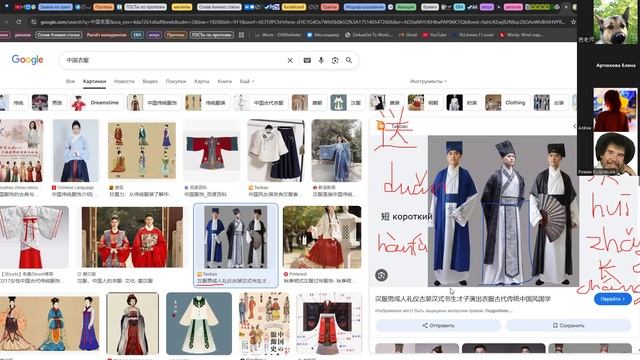Image resolution: width=640 pixels, height=360 pixels.
Task: Select the Clothing filter chip
Action: (x=507, y=103)
